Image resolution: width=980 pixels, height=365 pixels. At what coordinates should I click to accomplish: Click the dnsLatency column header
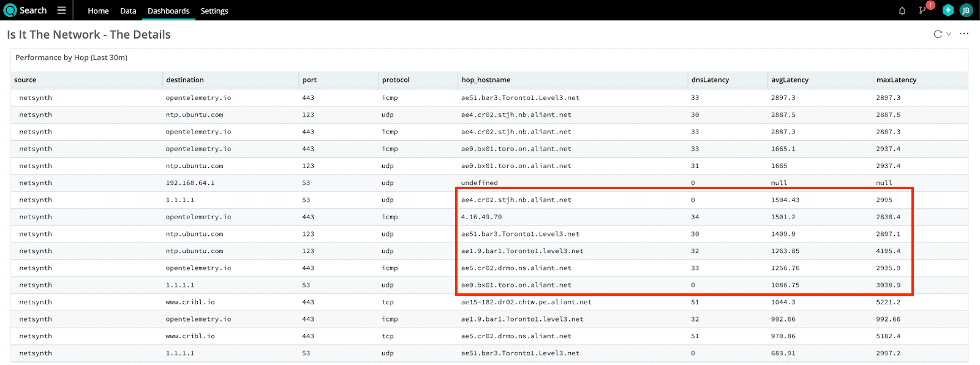point(710,80)
